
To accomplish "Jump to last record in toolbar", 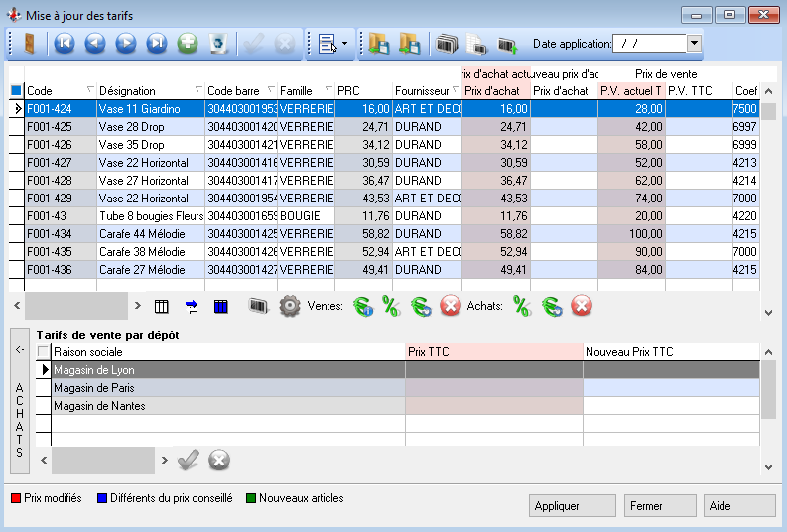I will tap(157, 43).
